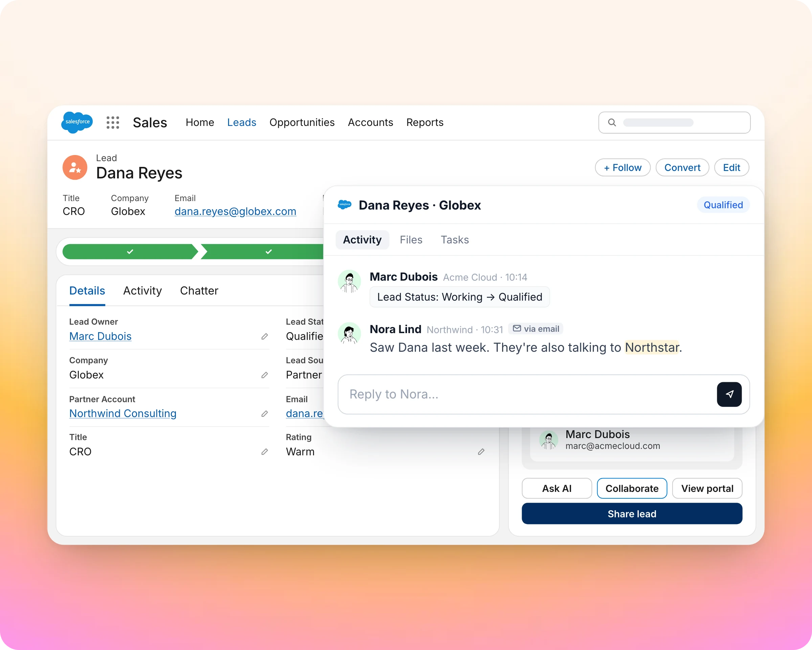Image resolution: width=812 pixels, height=650 pixels.
Task: Send the reply with the arrow button
Action: [x=729, y=394]
